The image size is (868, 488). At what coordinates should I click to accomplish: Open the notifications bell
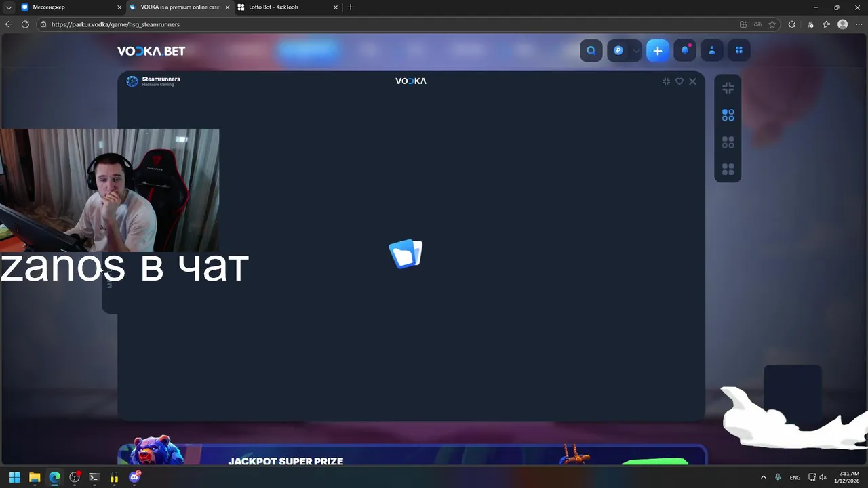tap(685, 50)
